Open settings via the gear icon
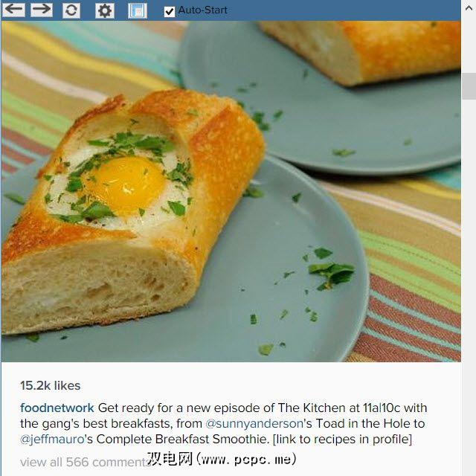 [x=105, y=10]
